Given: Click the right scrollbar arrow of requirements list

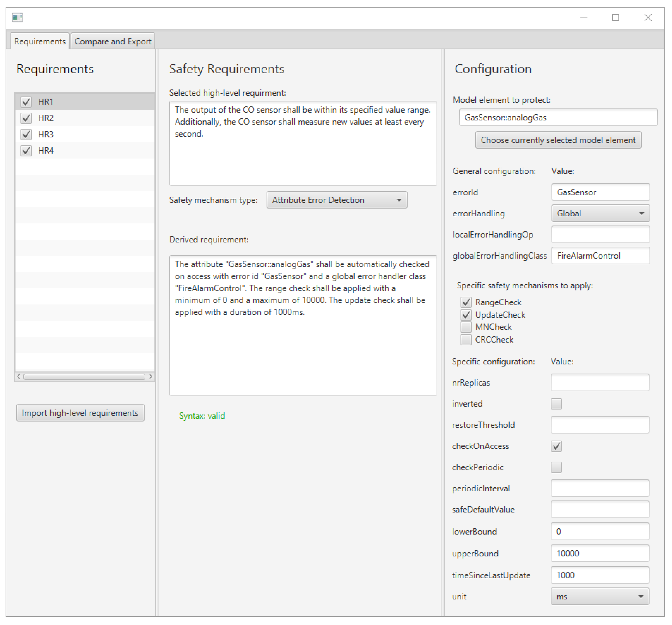Looking at the screenshot, I should pos(151,376).
